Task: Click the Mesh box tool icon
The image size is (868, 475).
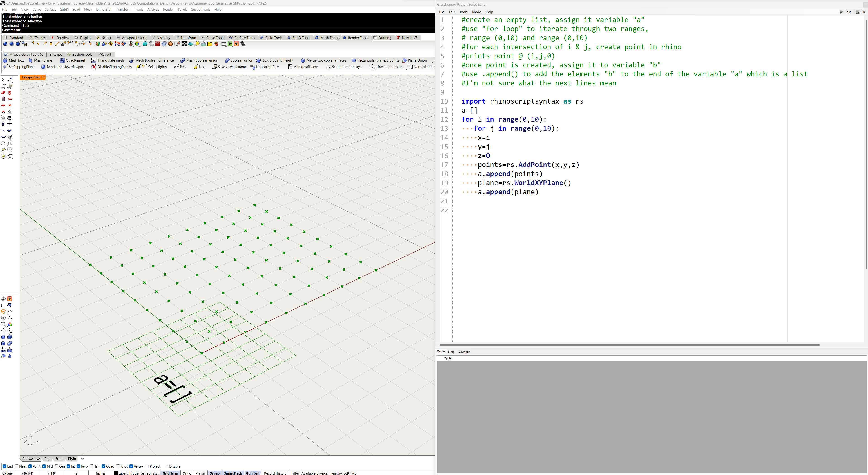Action: click(5, 60)
